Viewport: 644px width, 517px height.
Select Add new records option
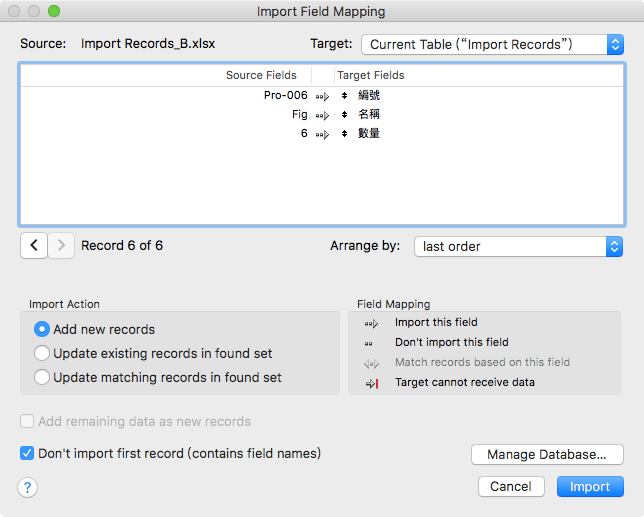pyautogui.click(x=42, y=329)
